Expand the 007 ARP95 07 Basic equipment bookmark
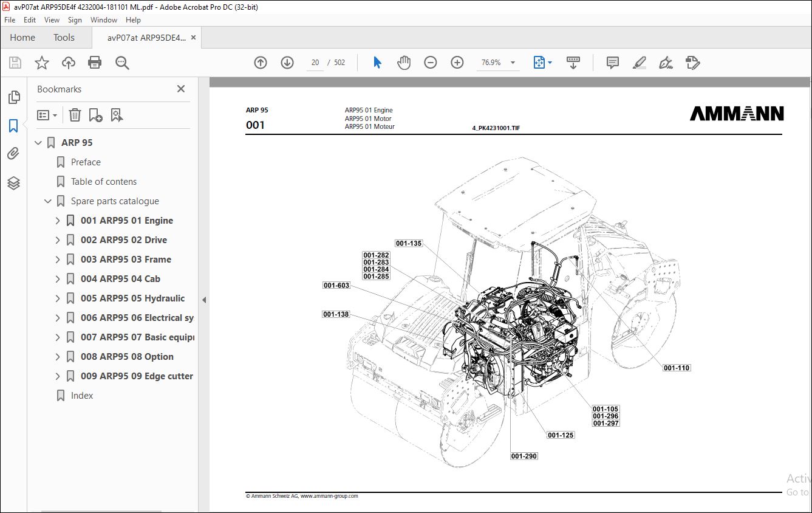 pos(58,337)
